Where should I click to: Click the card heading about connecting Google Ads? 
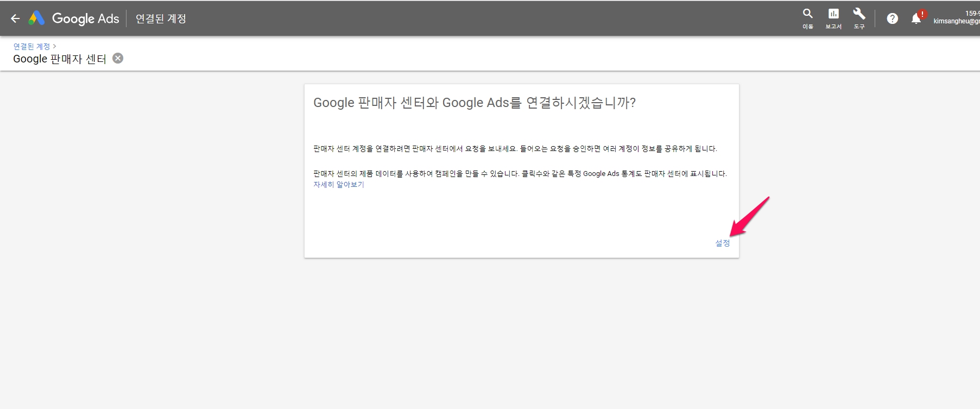(x=475, y=103)
